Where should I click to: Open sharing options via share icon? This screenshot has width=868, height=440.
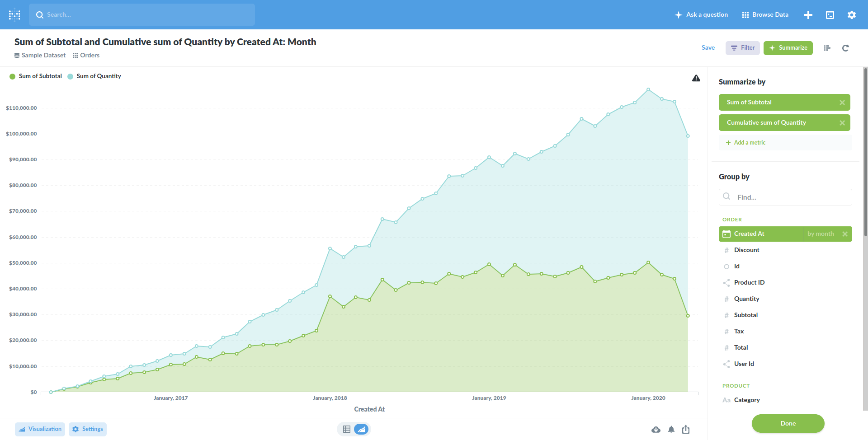(686, 429)
